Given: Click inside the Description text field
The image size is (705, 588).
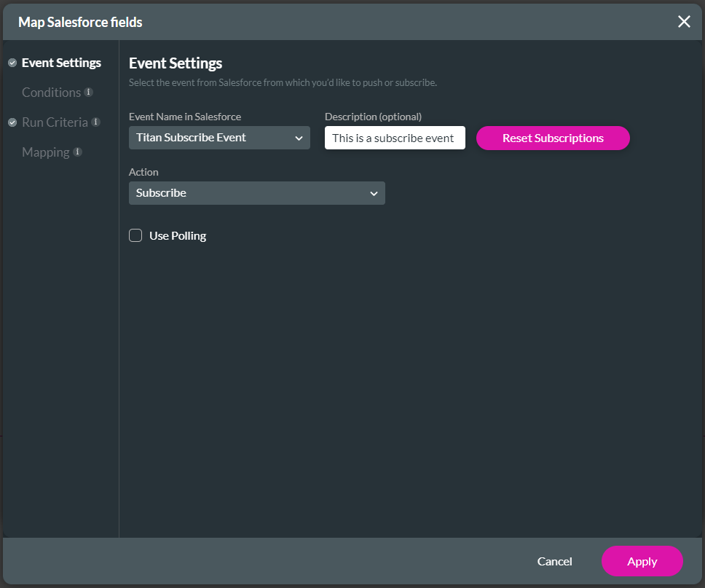Looking at the screenshot, I should click(x=395, y=138).
